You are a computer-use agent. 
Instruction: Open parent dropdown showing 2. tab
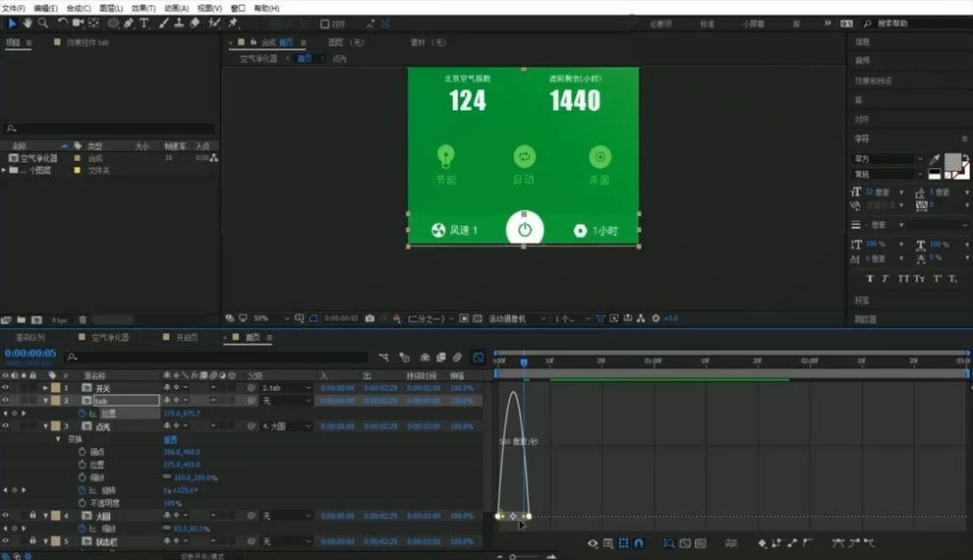(285, 388)
